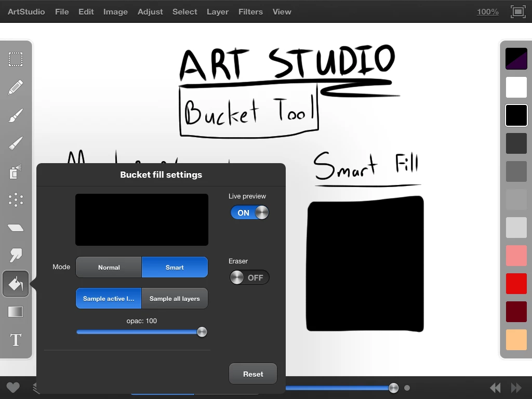Redo with the forward arrows icon
532x399 pixels.
[x=516, y=388]
